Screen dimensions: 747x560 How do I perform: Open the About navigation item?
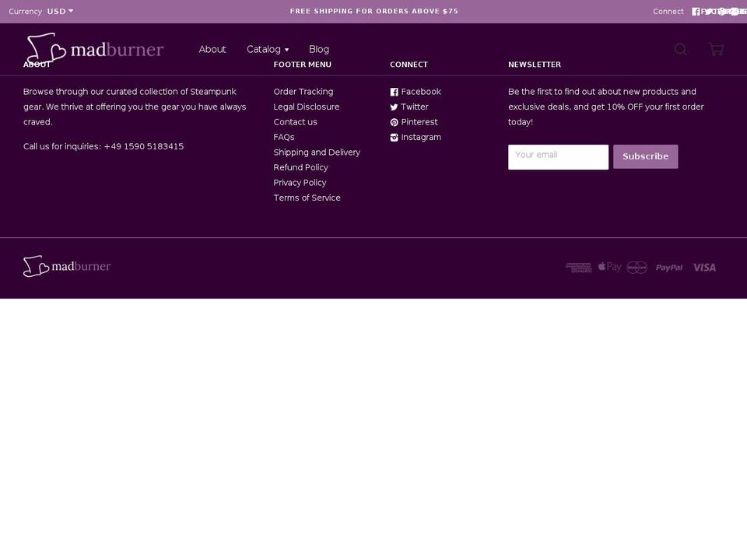coord(212,49)
